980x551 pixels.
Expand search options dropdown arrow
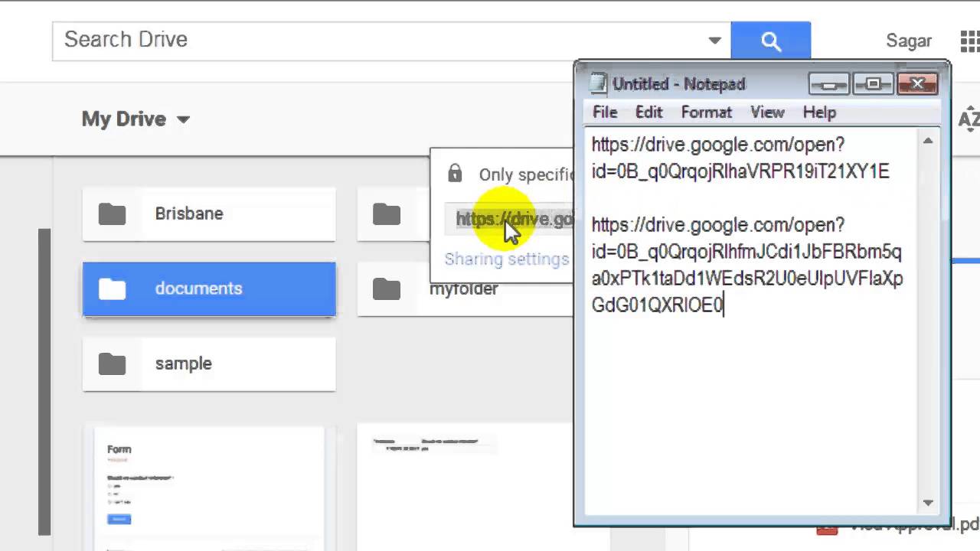tap(714, 41)
